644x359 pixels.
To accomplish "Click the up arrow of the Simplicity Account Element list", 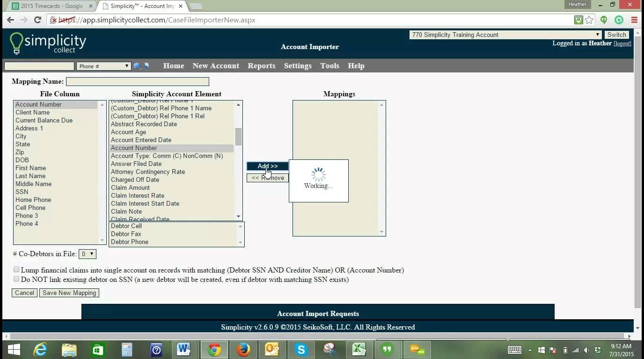I will [238, 105].
